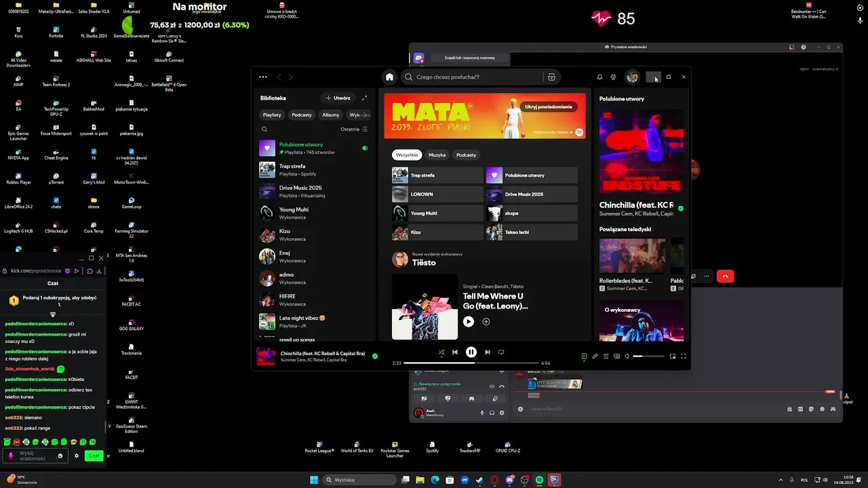Image resolution: width=868 pixels, height=488 pixels.
Task: Open Kick chat settings gear
Action: coord(77,455)
